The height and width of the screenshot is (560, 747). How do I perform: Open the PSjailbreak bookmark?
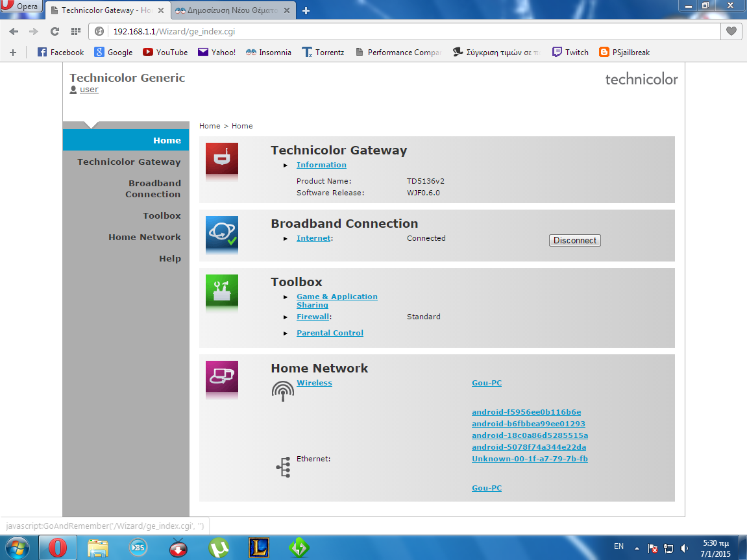click(624, 53)
